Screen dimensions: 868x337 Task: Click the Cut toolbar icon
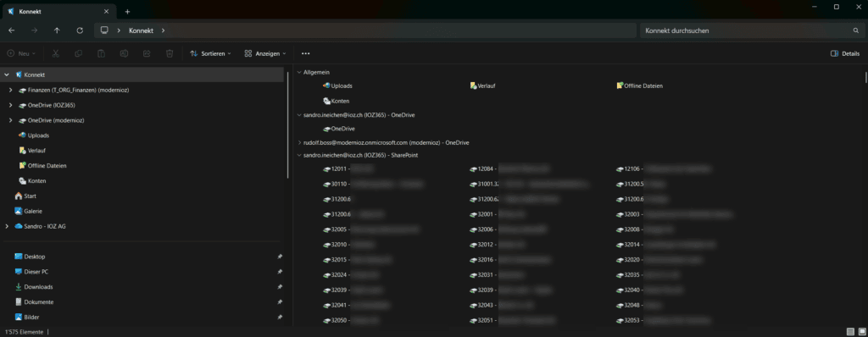coord(55,53)
